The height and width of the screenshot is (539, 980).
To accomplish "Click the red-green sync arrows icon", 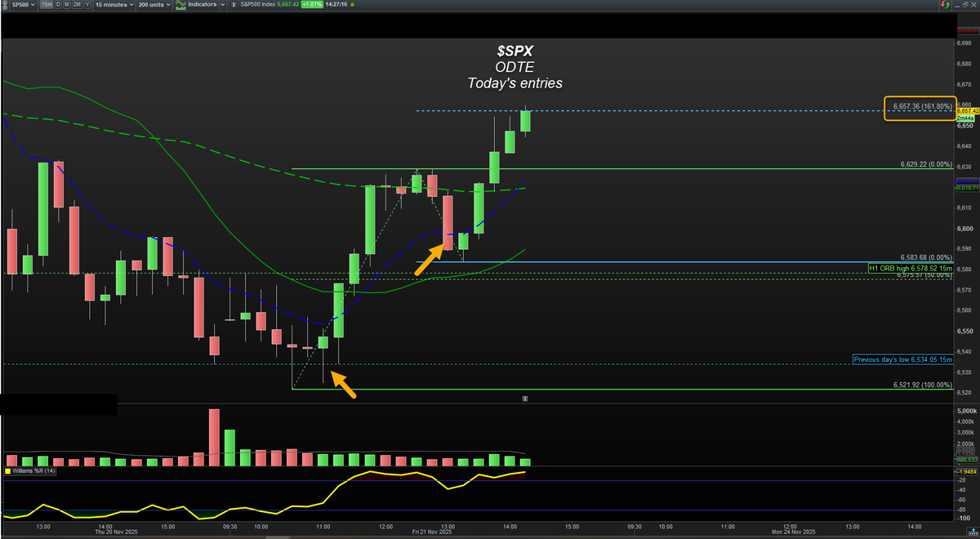I will click(x=945, y=5).
